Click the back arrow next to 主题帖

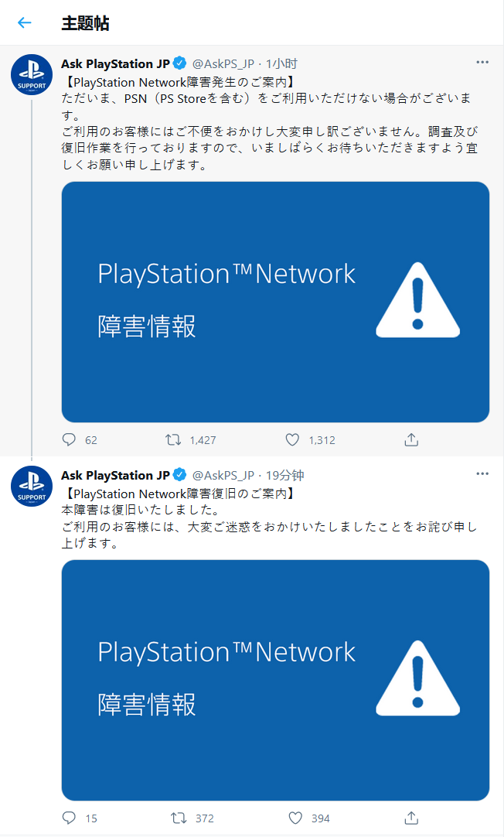[x=25, y=22]
